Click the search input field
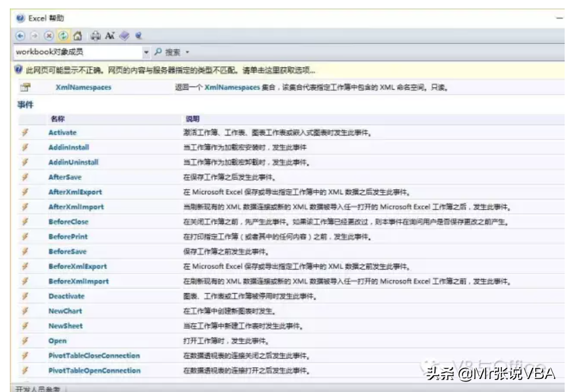This screenshot has height=392, width=566. [79, 52]
